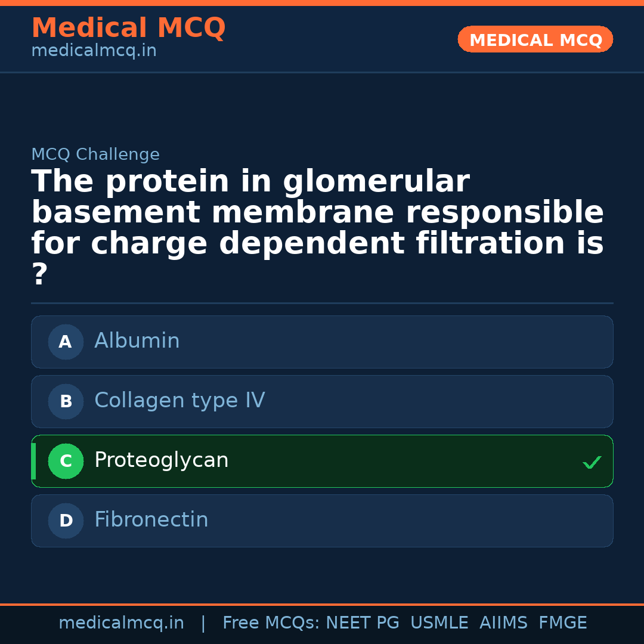The height and width of the screenshot is (644, 644).
Task: Select the Fibronectin answer option
Action: 322,521
